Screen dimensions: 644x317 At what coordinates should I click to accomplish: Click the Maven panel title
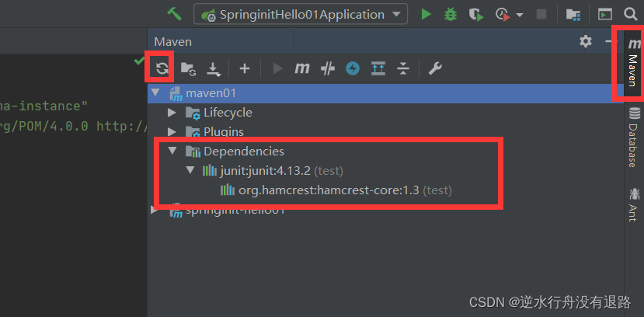172,41
